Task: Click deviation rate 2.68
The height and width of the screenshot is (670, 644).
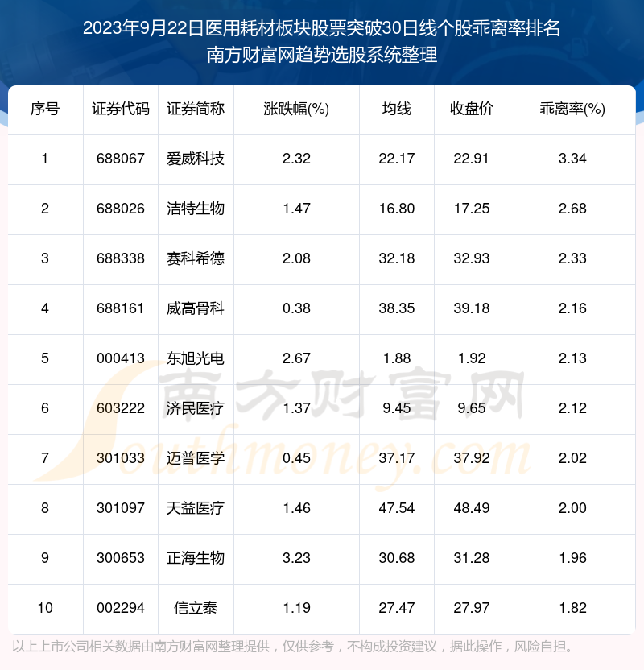Action: [572, 209]
